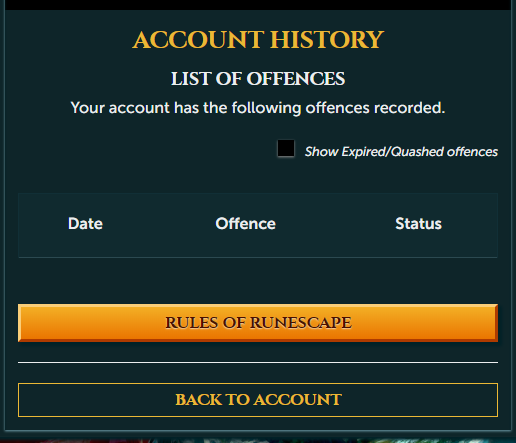Viewport: 516px width, 443px height.
Task: Click the word 'Quashed' beside the checkbox
Action: 417,152
